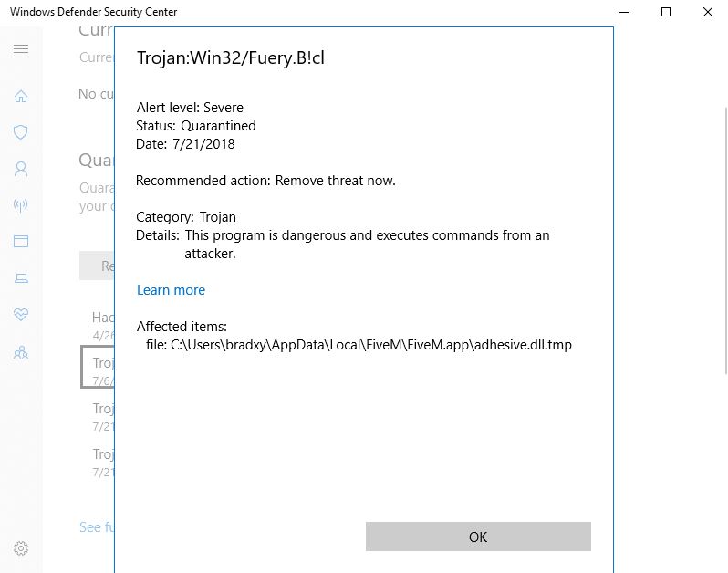Minimize the Windows Defender Security Center window
The image size is (728, 573).
[x=624, y=12]
